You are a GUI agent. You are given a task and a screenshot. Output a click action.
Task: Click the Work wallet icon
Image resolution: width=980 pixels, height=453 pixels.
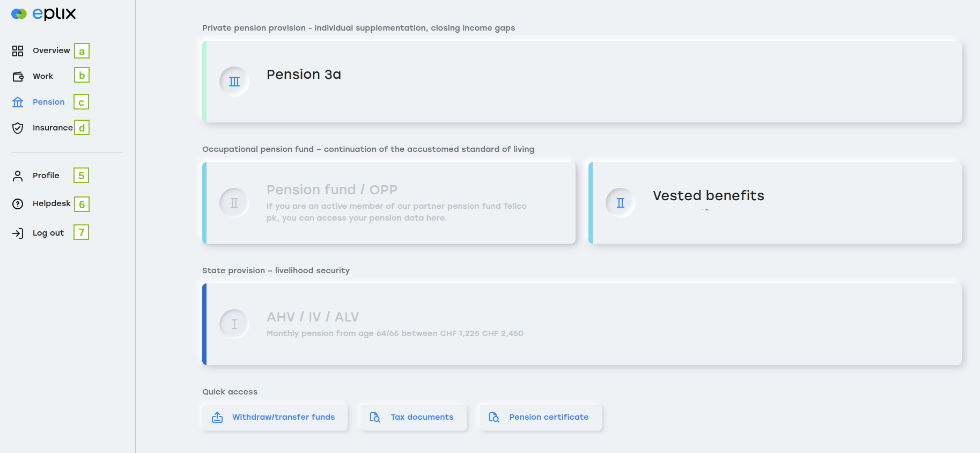(x=18, y=77)
